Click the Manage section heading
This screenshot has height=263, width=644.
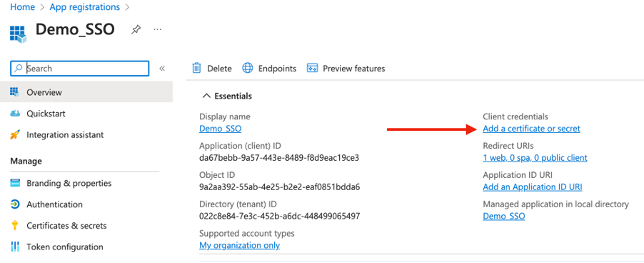click(x=26, y=161)
